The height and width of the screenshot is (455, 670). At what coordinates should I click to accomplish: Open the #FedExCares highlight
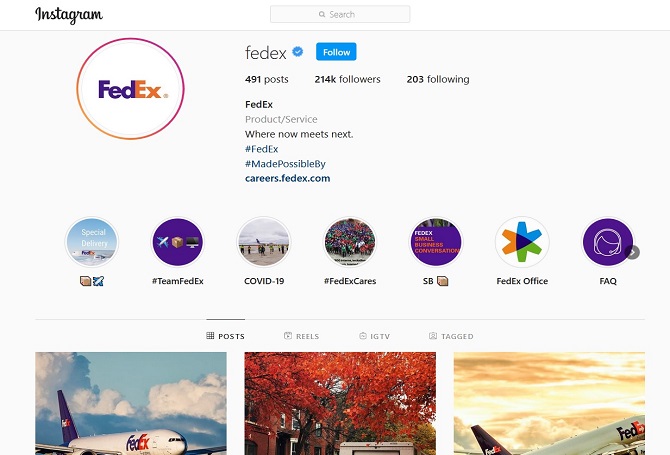point(350,242)
